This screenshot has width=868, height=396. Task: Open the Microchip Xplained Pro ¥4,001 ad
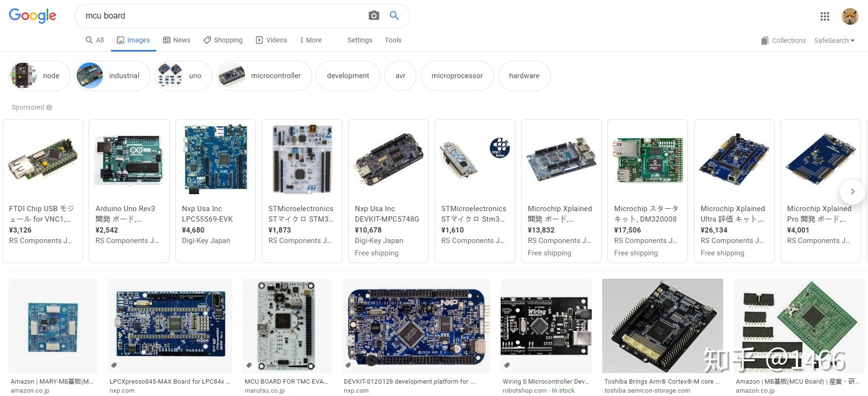pyautogui.click(x=820, y=191)
